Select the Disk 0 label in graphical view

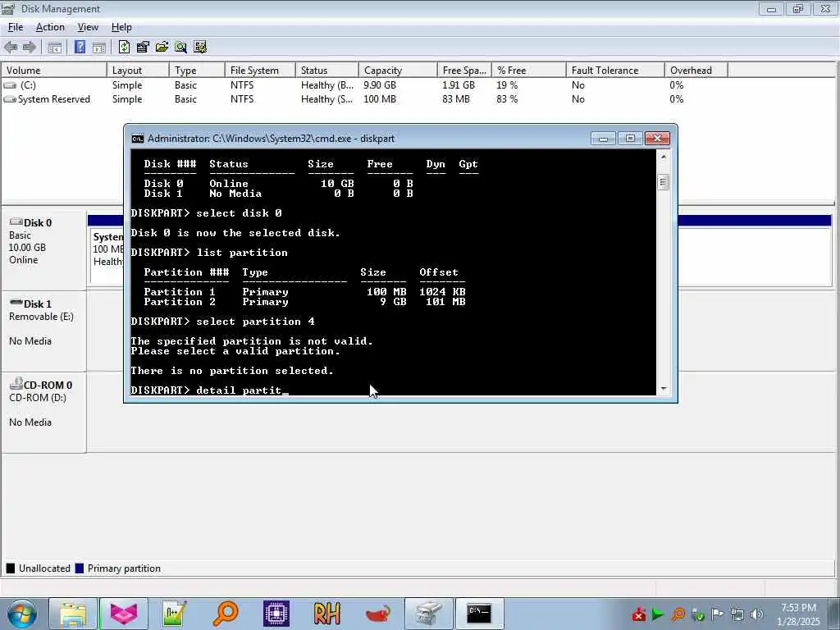coord(43,248)
